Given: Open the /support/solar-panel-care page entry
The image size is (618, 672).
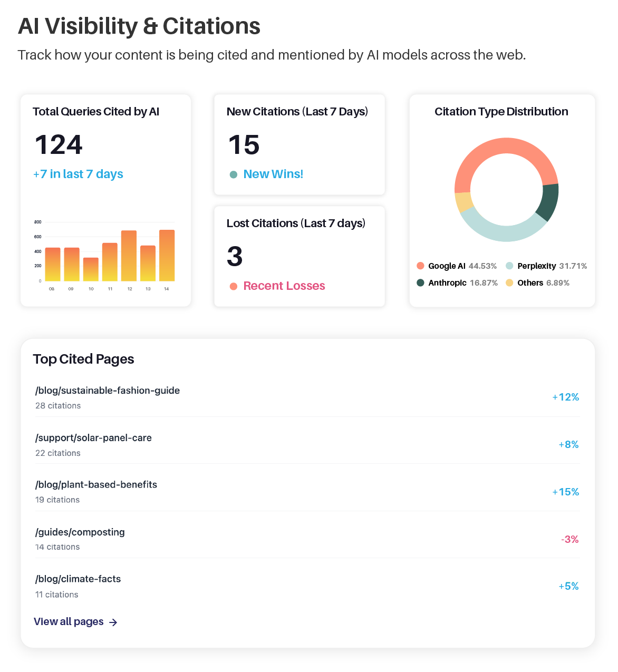Looking at the screenshot, I should click(x=93, y=438).
